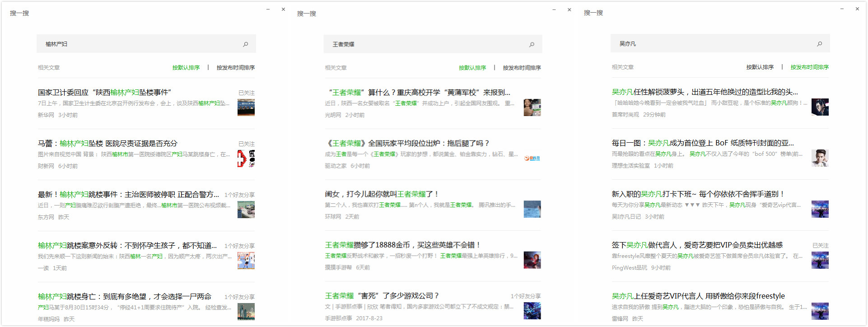Click thumbnail of the 光明网 article
This screenshot has width=868, height=327.
[532, 107]
